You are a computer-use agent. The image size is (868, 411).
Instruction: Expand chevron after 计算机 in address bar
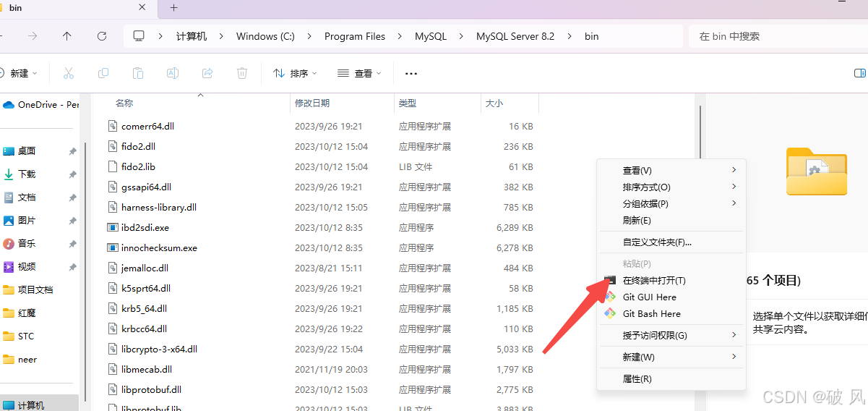coord(221,36)
